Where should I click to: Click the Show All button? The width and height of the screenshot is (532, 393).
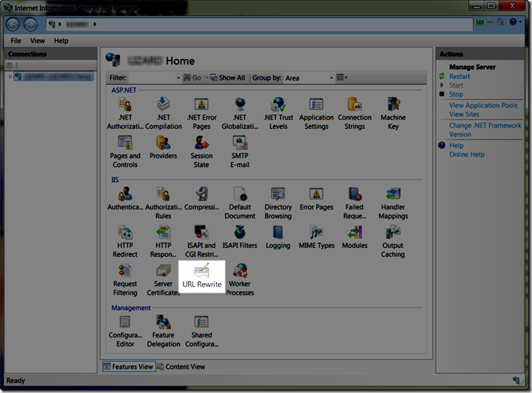tap(228, 78)
